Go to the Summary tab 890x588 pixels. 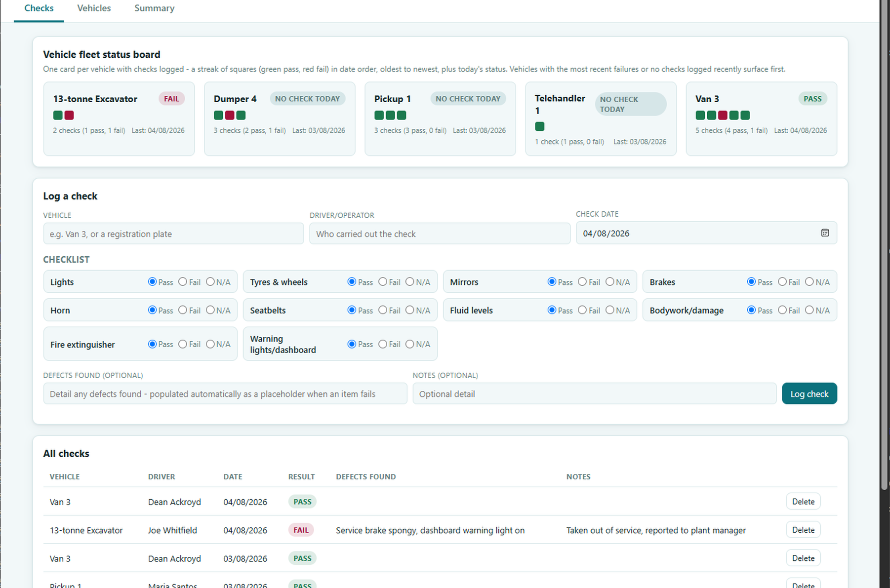[x=154, y=8]
